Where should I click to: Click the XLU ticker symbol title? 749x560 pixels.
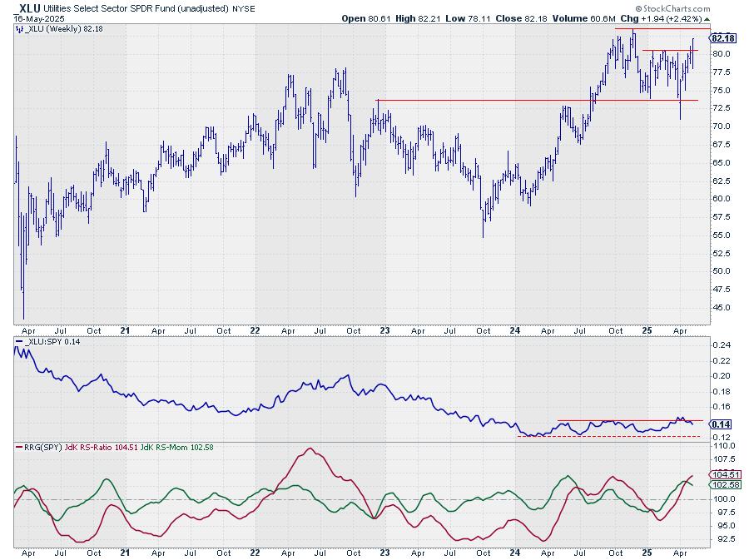(x=28, y=7)
